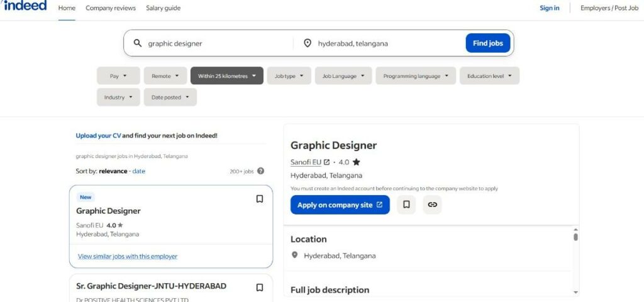This screenshot has height=302, width=644.
Task: Save Sanofi Graphic Designer card with bookmark
Action: 260,199
